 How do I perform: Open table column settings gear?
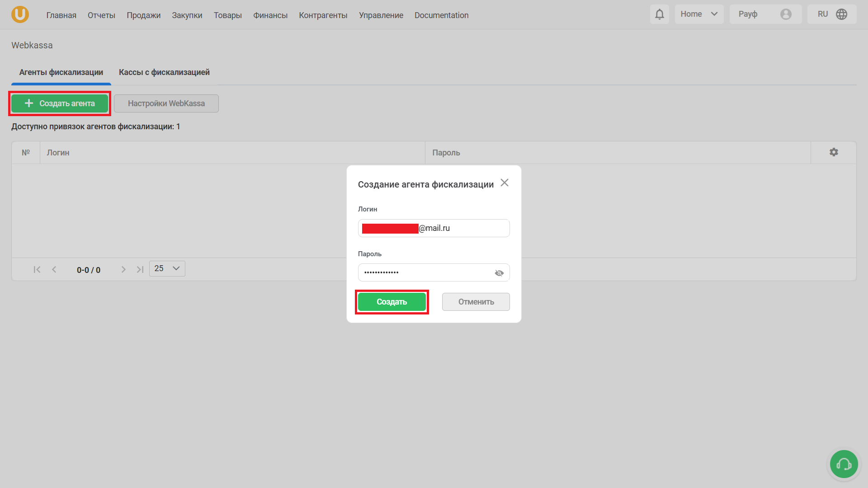(x=833, y=152)
